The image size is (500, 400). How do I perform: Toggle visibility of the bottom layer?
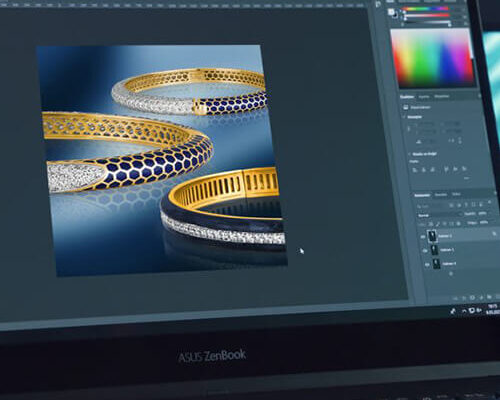click(427, 264)
